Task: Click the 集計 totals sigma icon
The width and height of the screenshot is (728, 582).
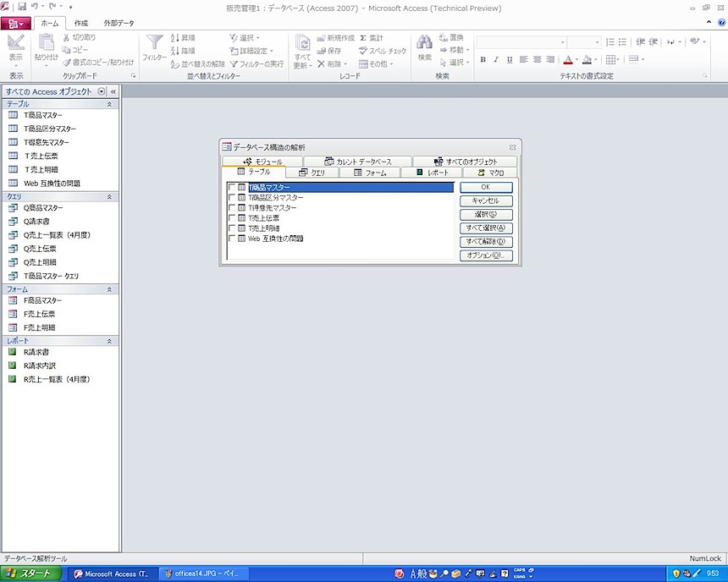Action: coord(363,38)
